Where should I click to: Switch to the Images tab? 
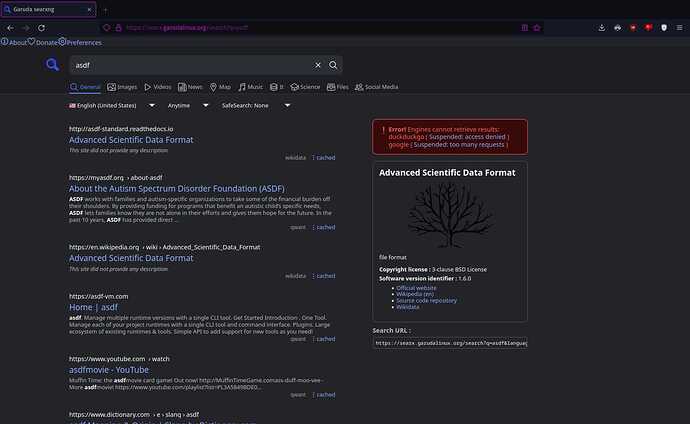coord(122,87)
